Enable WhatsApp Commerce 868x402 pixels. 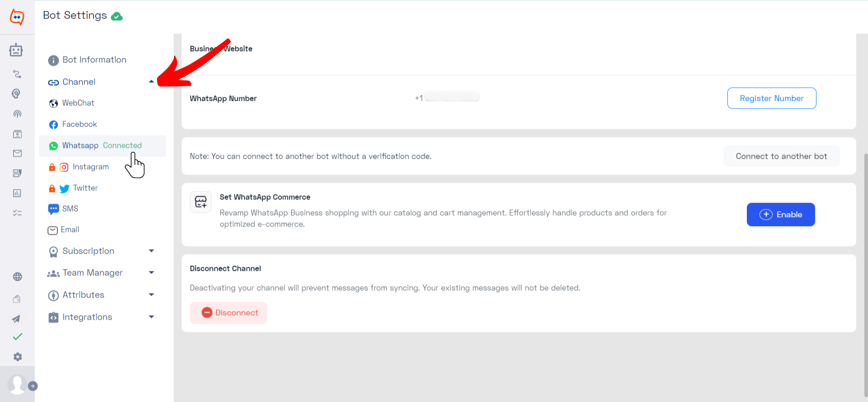click(781, 214)
